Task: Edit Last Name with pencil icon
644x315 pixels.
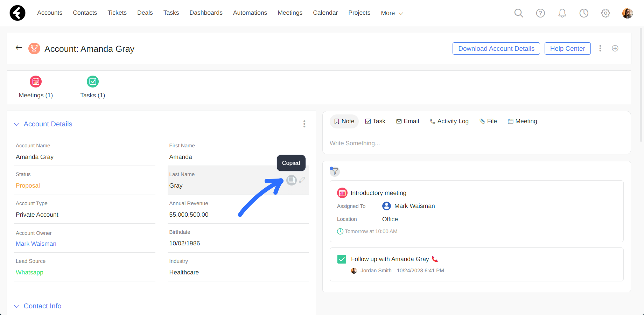Action: (302, 180)
